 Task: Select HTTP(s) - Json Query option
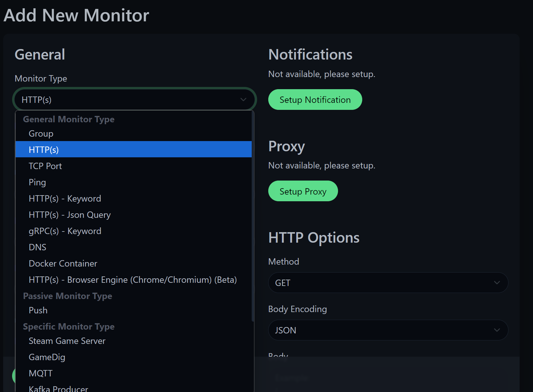click(x=69, y=215)
